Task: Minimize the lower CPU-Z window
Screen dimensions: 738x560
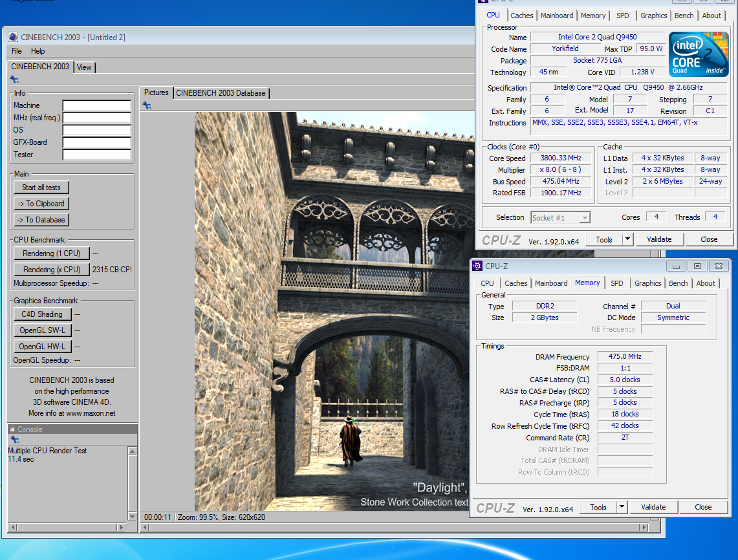Action: coord(676,266)
